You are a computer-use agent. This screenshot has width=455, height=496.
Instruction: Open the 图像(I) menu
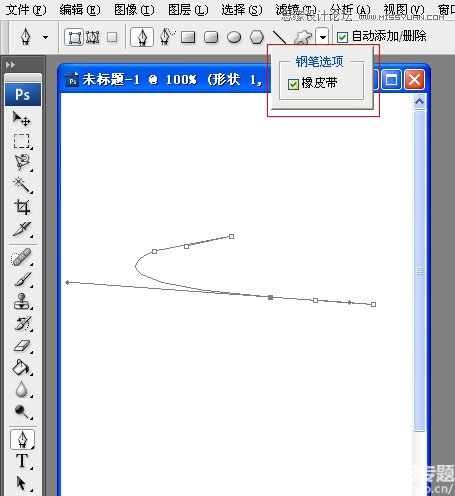point(134,10)
